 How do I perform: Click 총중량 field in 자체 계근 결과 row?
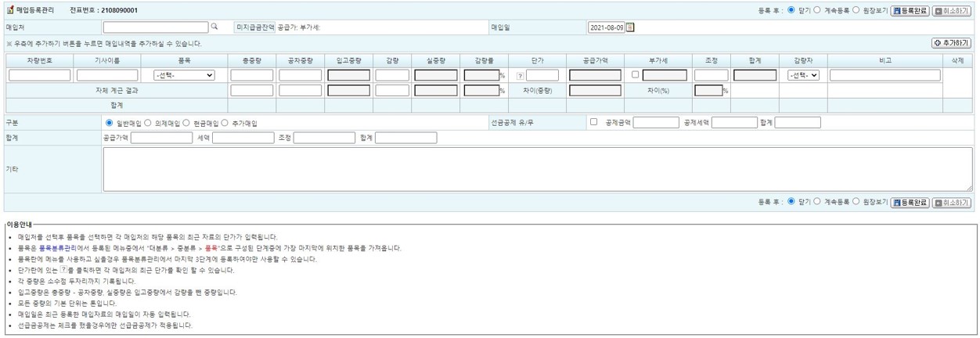(252, 91)
